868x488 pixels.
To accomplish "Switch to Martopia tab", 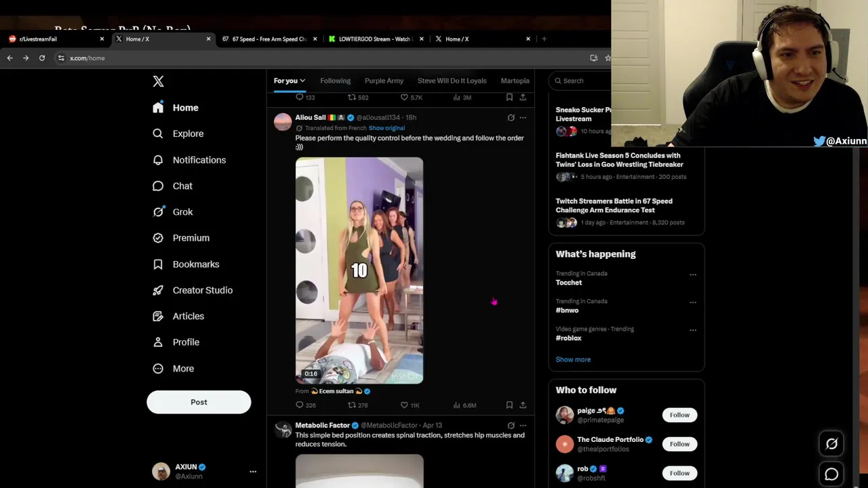I will [515, 81].
